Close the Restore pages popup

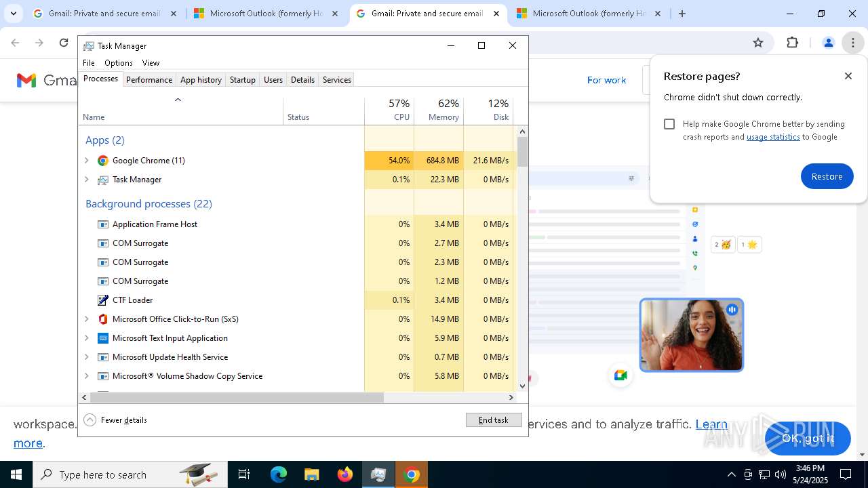point(848,76)
